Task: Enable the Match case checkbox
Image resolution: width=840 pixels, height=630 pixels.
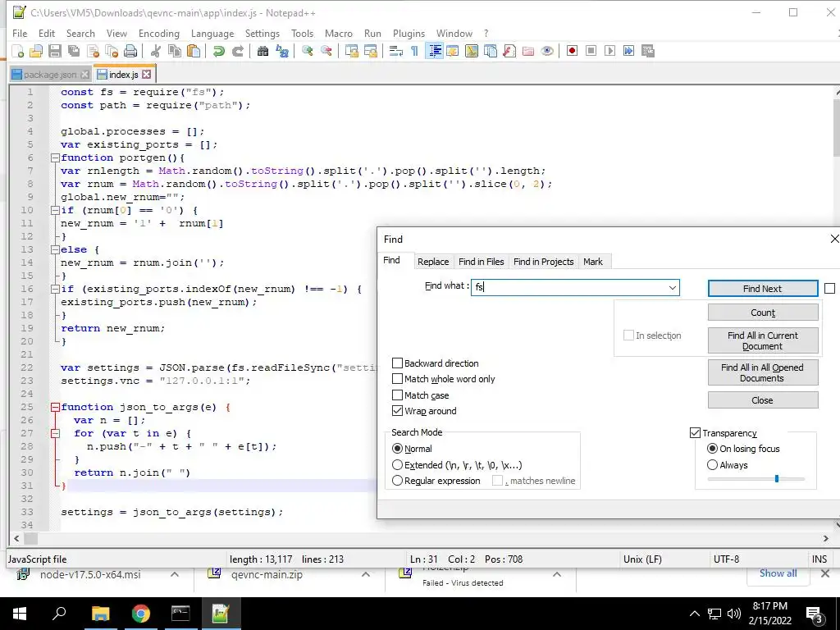Action: coord(397,395)
